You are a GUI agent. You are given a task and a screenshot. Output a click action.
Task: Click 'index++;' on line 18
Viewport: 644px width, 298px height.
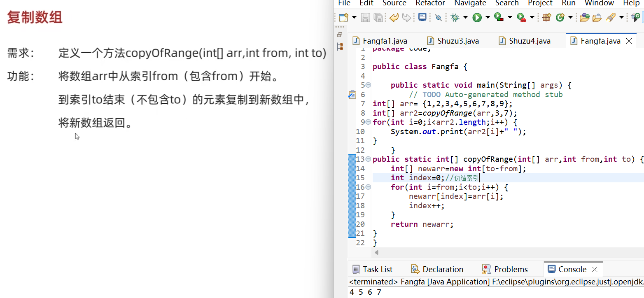click(x=427, y=206)
